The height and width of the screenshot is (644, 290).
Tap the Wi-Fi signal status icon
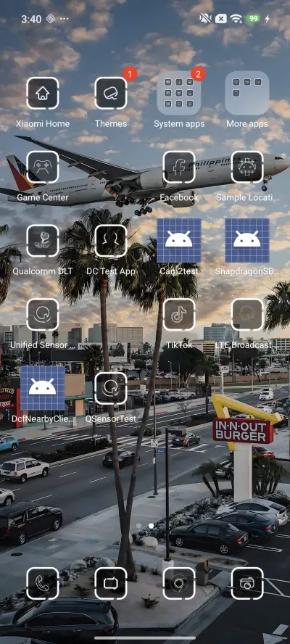tap(236, 19)
